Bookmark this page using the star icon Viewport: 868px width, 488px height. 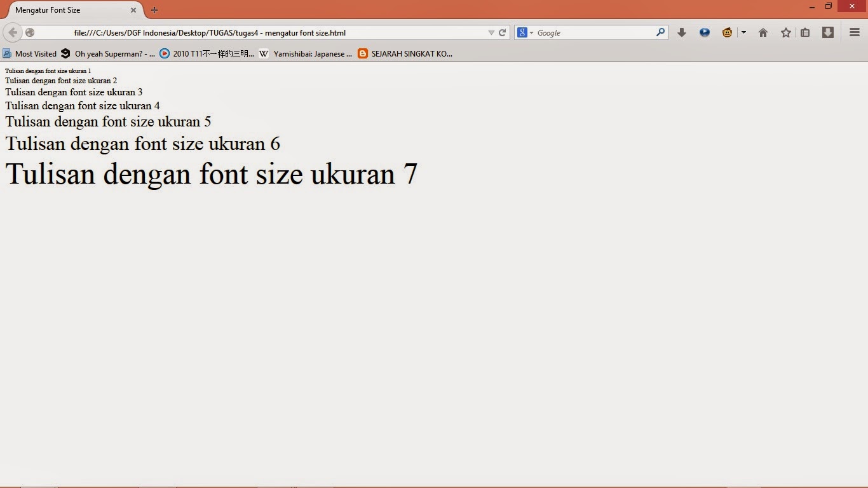tap(786, 32)
